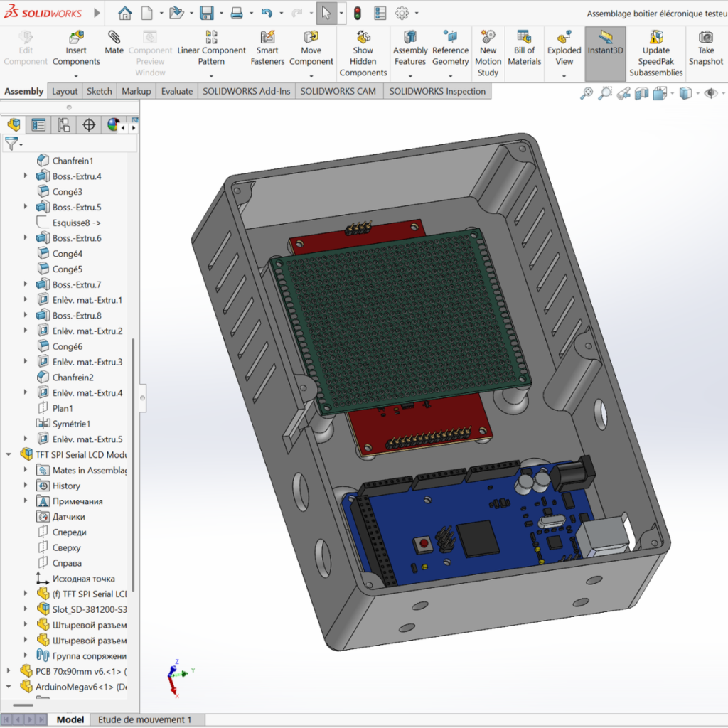
Task: Click the Zoom to Area magnifier icon
Action: click(x=605, y=93)
